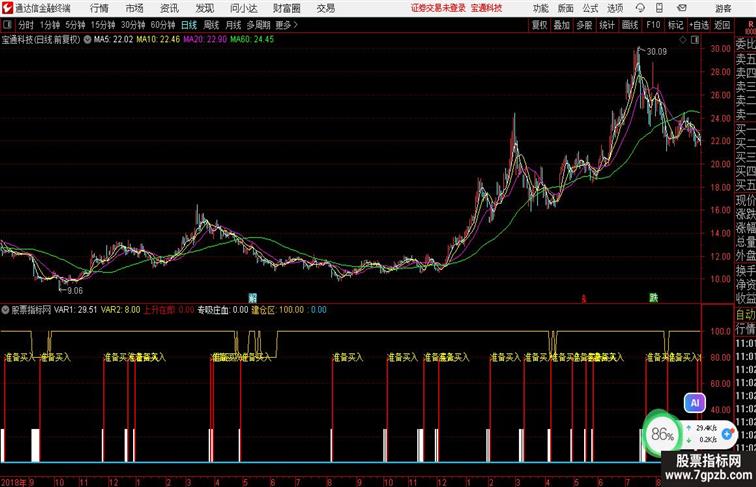Image resolution: width=756 pixels, height=487 pixels.
Task: Open the 公式 menu
Action: 590,8
